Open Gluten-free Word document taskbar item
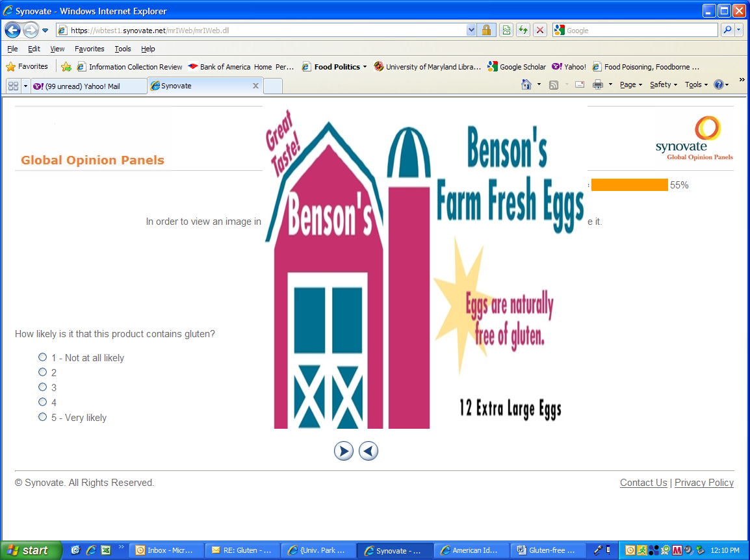This screenshot has height=560, width=750. click(x=547, y=550)
